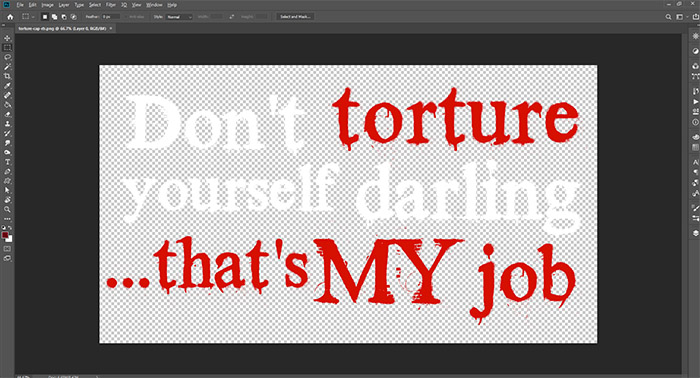The width and height of the screenshot is (700, 378).
Task: Switch to the torture-cap document tab
Action: click(62, 29)
